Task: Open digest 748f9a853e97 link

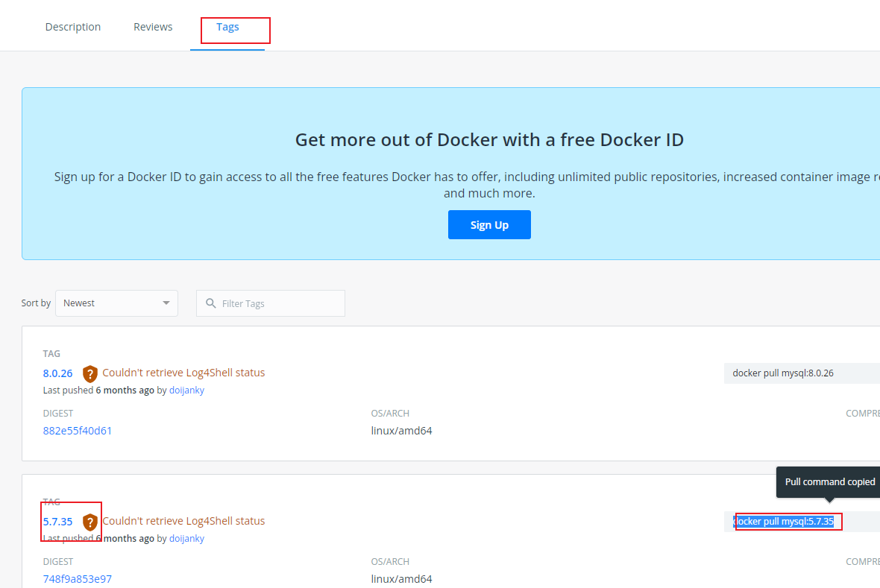Action: pos(78,578)
